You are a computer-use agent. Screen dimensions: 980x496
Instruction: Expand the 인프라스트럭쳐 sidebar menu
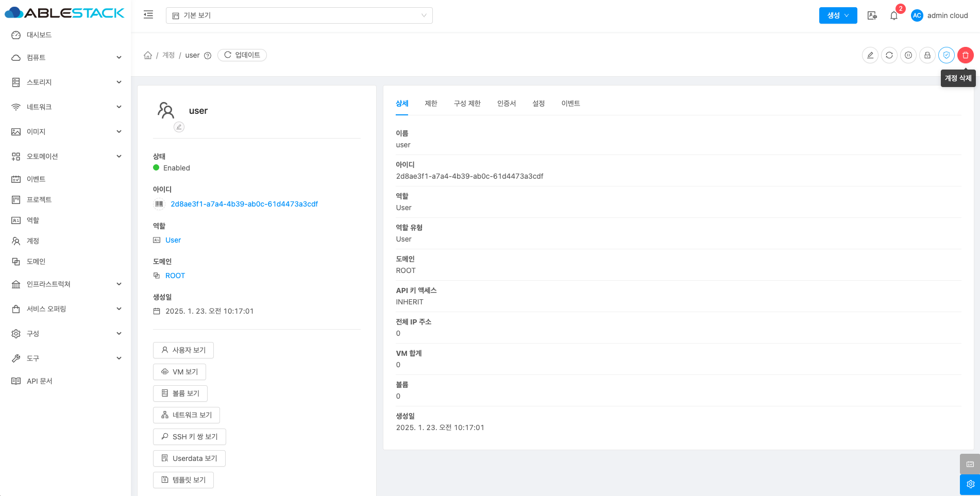point(66,284)
